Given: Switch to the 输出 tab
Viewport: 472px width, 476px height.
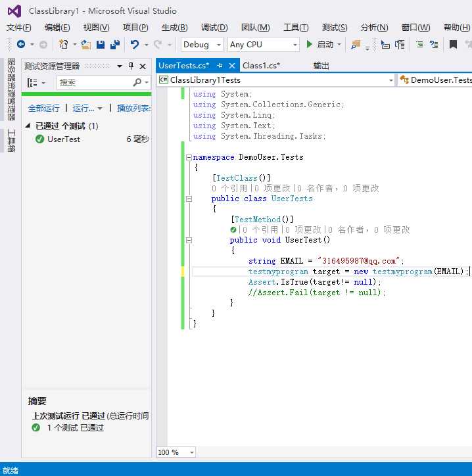Looking at the screenshot, I should [321, 66].
